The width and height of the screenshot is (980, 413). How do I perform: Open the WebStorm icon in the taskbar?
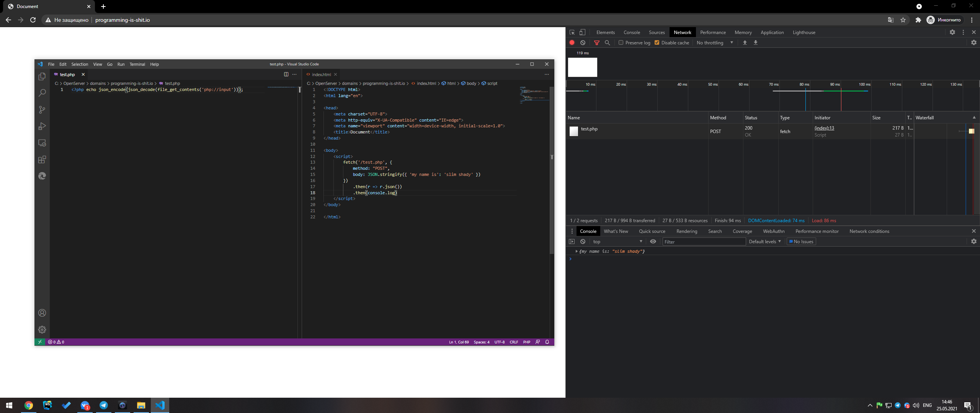pos(47,405)
